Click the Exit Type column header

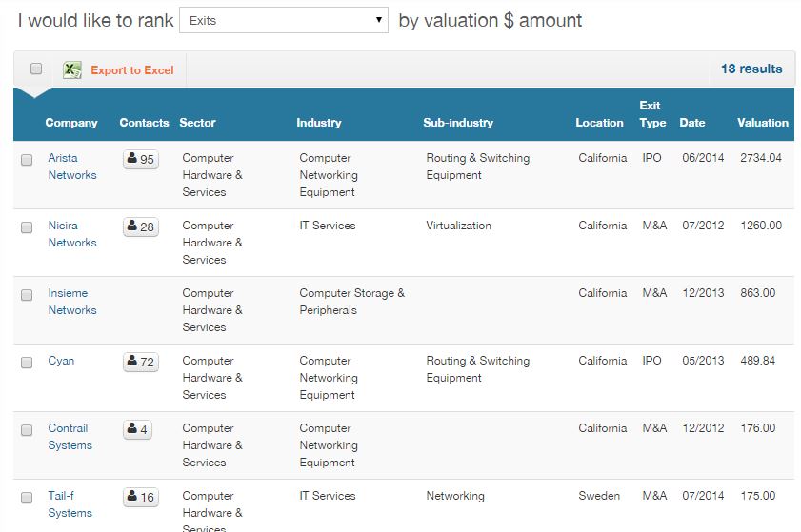652,114
